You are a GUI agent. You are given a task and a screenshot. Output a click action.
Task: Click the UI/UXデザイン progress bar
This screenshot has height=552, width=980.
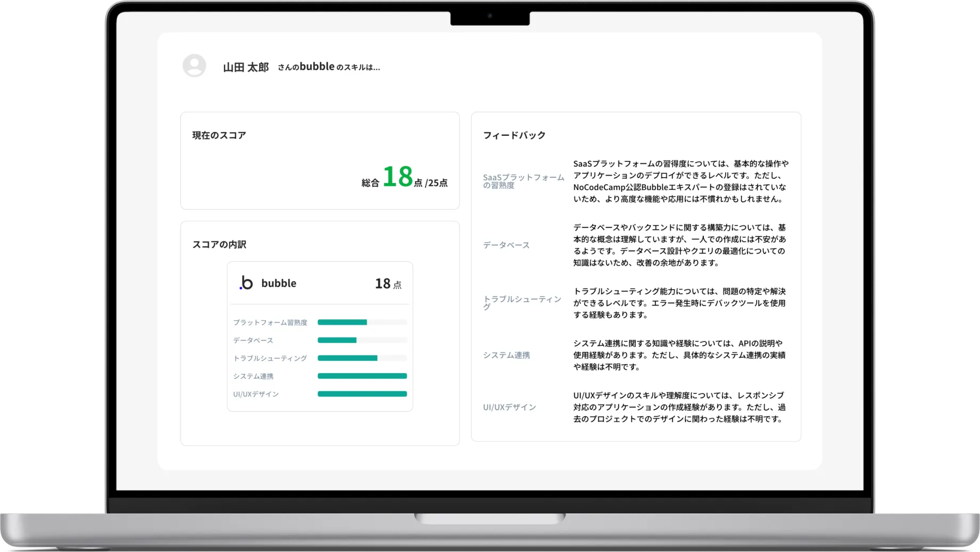(x=362, y=394)
